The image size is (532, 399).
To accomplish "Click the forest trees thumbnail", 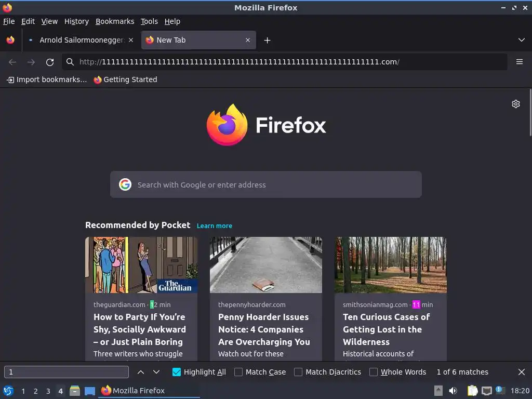I will pos(391,265).
